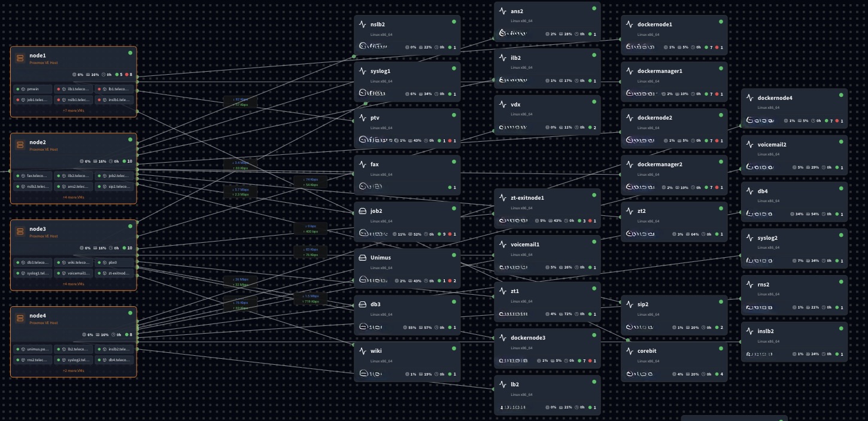Click the drive icon on job2 card

click(x=362, y=211)
